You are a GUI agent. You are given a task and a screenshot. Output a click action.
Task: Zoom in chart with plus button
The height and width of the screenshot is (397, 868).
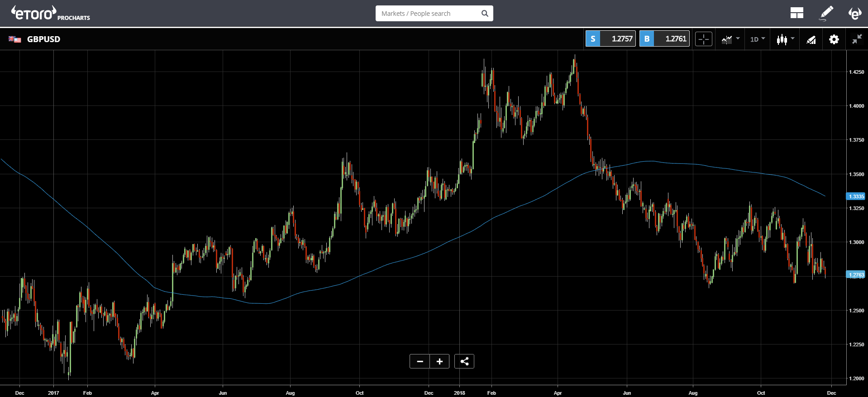439,361
